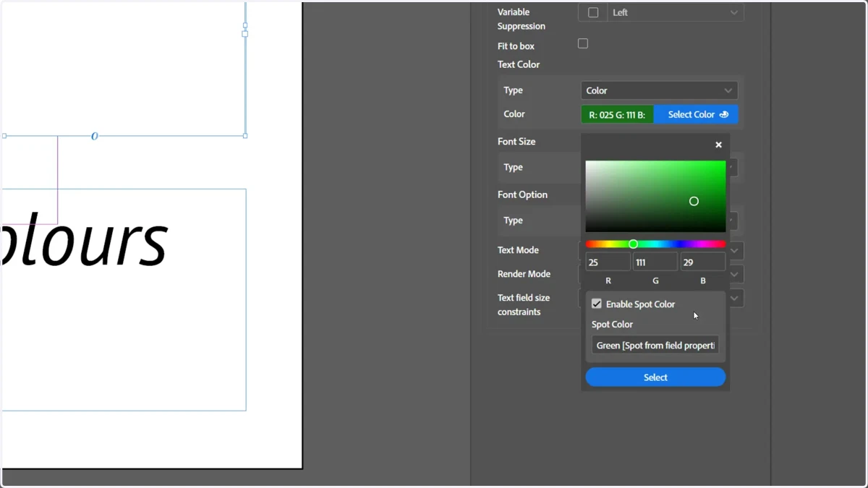Click the 'Spot Color' label
The width and height of the screenshot is (868, 488).
pyautogui.click(x=612, y=325)
